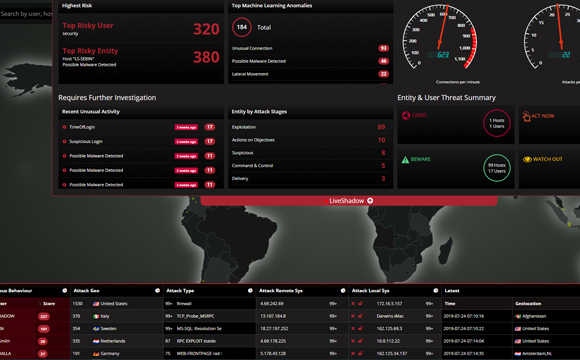
Task: Click the Score column sort handle
Action: (x=40, y=304)
